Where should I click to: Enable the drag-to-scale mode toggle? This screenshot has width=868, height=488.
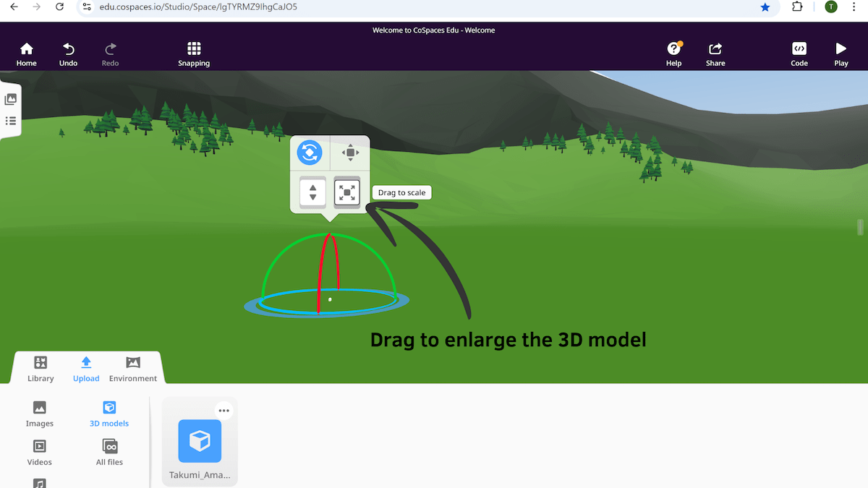click(x=347, y=192)
